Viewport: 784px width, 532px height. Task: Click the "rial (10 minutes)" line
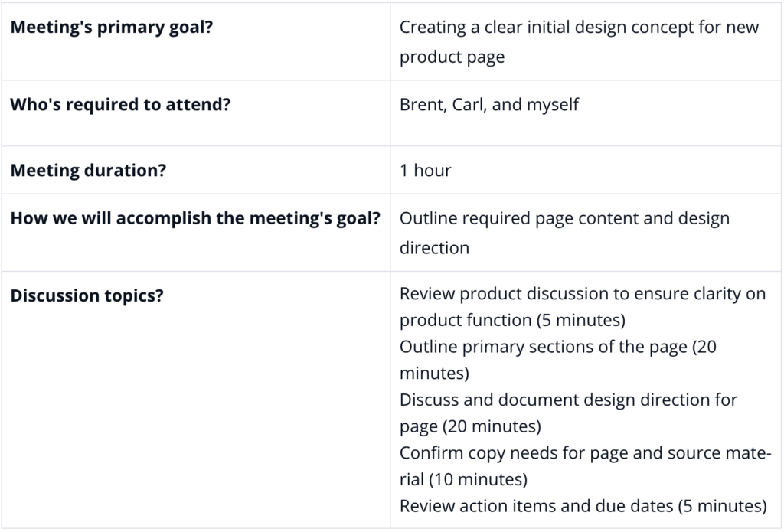(463, 479)
